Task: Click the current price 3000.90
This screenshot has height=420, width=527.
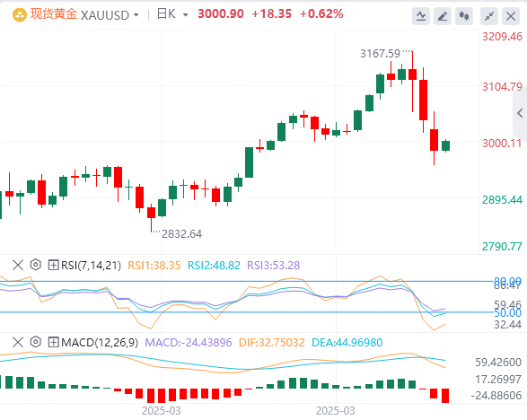Action: [221, 14]
